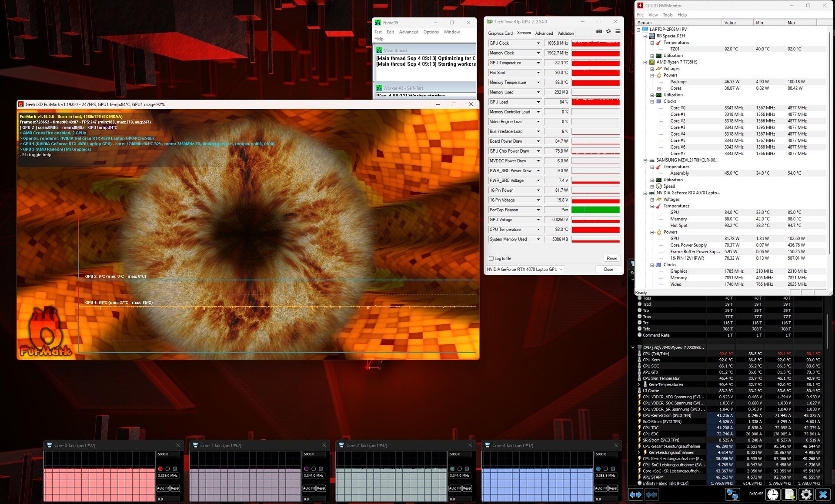The image size is (835, 504).
Task: Open the Board Power Draw dropdown
Action: tap(538, 141)
